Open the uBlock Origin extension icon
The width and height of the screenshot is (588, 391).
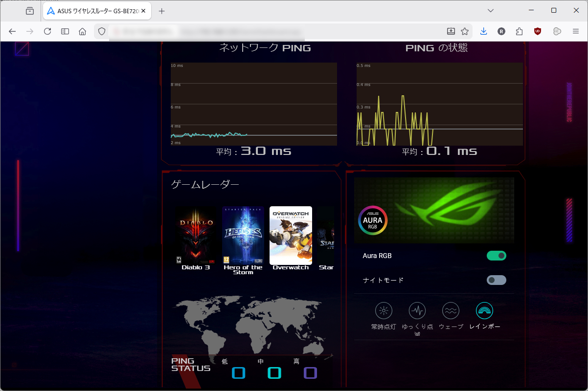[538, 31]
